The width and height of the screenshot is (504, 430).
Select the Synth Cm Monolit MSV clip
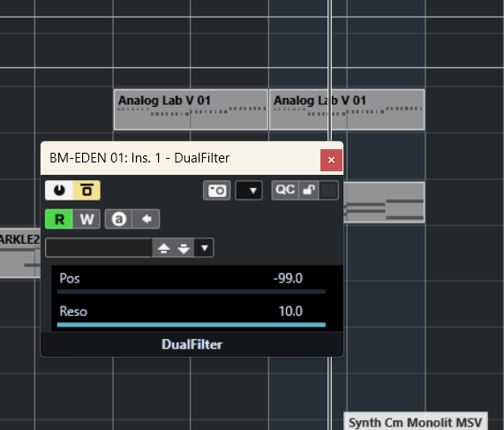point(416,421)
